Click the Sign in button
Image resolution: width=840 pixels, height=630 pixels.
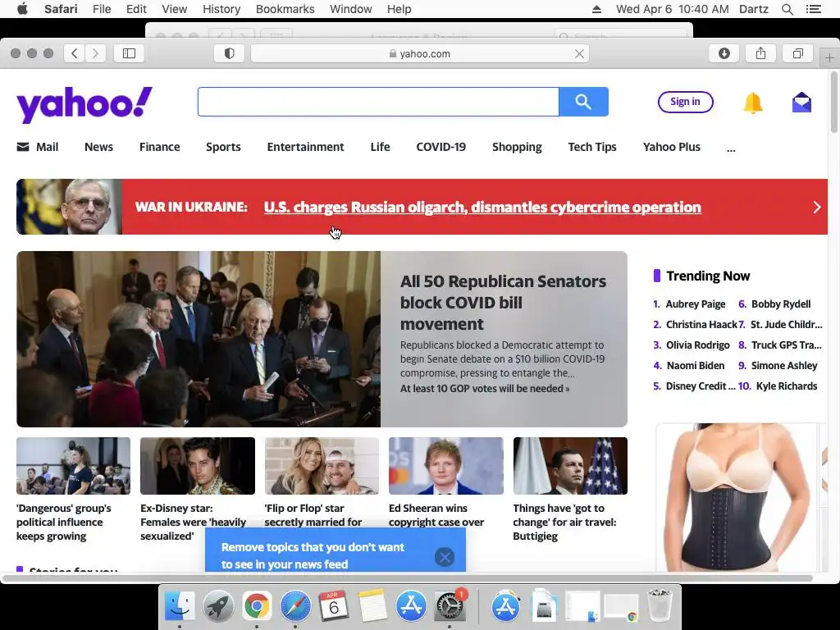click(x=685, y=102)
